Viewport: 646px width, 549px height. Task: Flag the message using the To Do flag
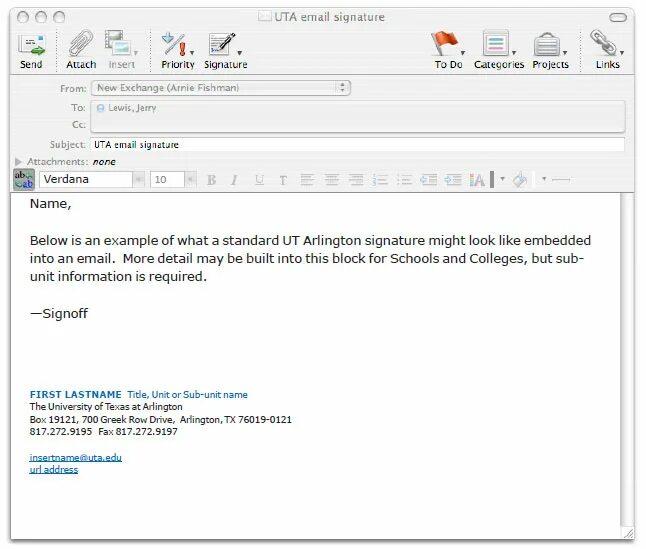[x=444, y=44]
